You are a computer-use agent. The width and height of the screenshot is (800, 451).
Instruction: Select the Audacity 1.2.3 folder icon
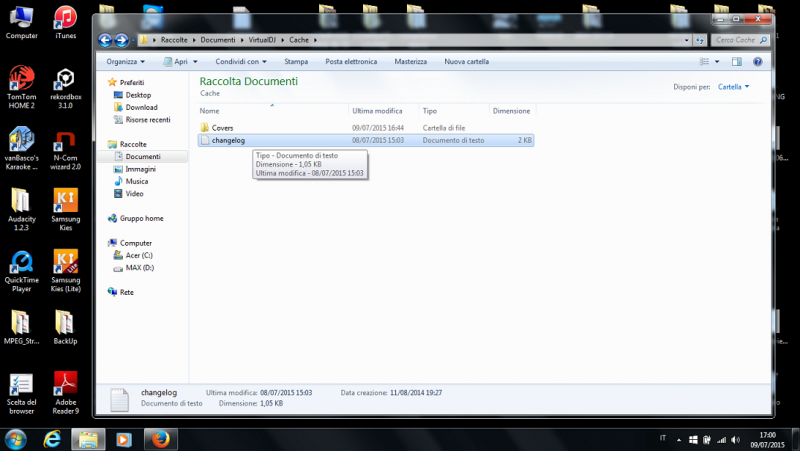pos(21,209)
